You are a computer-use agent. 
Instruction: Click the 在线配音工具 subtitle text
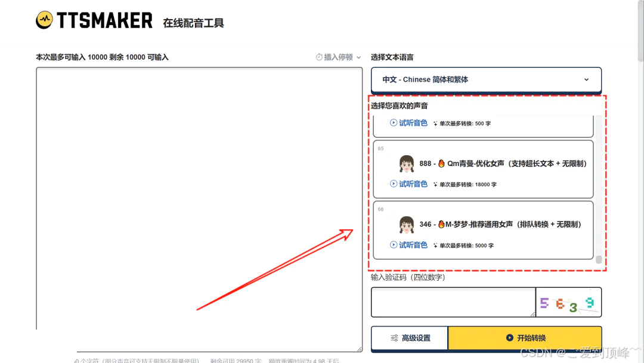click(x=193, y=23)
